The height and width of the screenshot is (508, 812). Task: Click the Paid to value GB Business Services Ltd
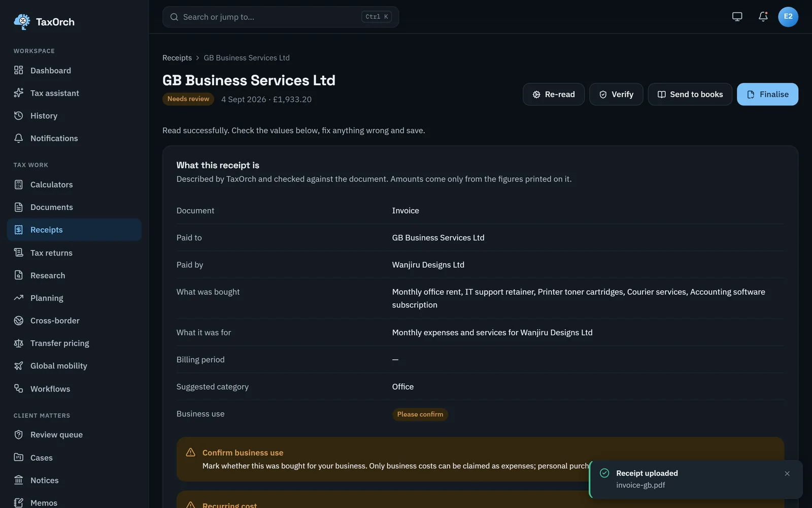438,237
